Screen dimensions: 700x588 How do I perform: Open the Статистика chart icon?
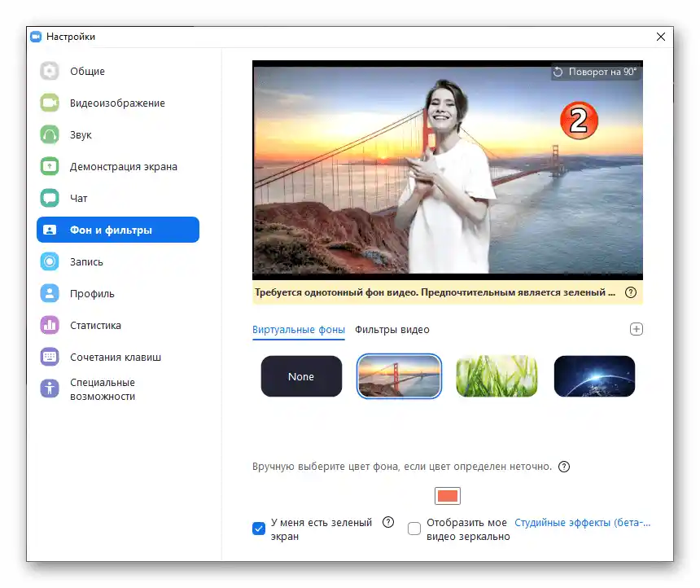coord(50,325)
